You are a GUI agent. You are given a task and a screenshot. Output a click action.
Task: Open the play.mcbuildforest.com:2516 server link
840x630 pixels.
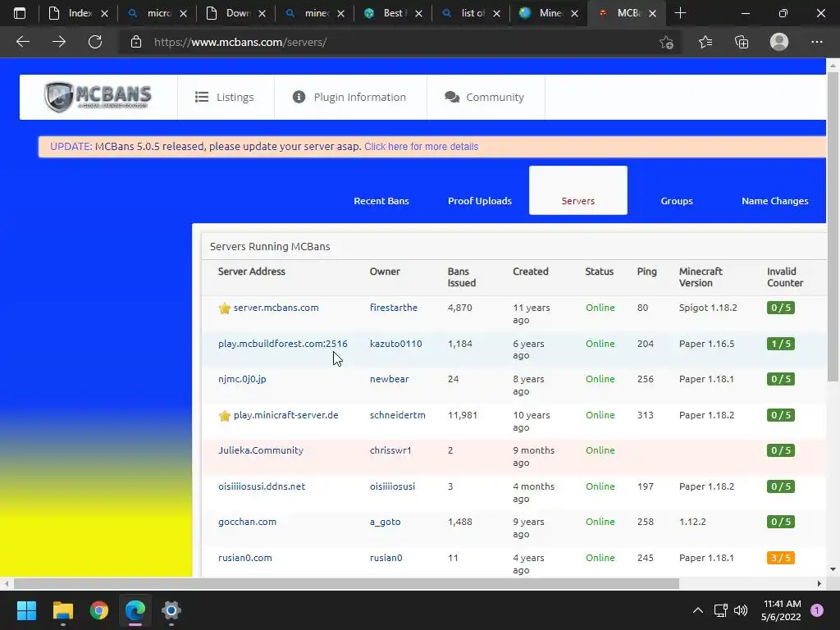(x=283, y=344)
